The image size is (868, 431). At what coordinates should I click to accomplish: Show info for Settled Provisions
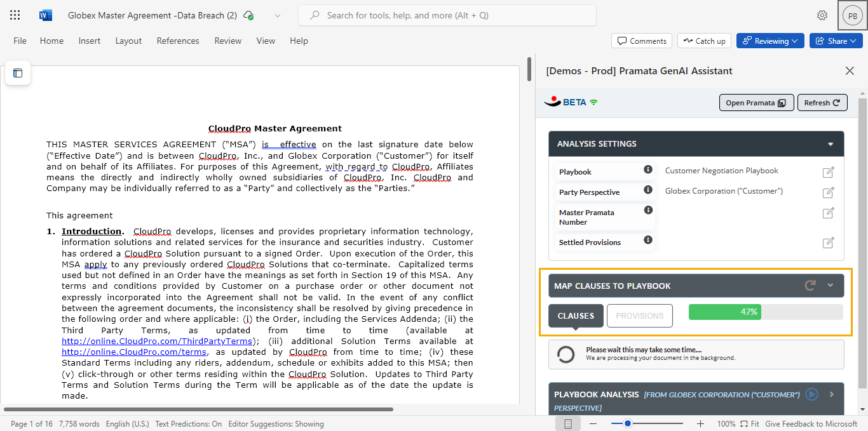coord(648,240)
